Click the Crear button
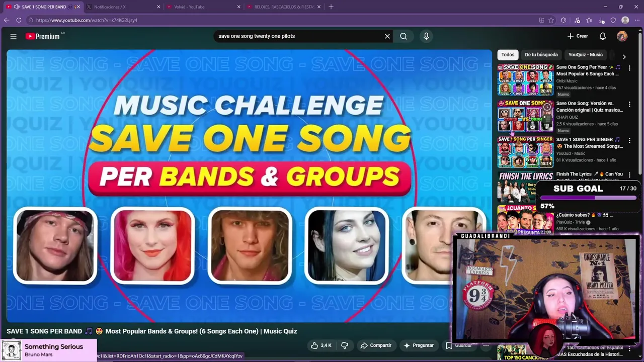This screenshot has height=362, width=644. point(578,36)
